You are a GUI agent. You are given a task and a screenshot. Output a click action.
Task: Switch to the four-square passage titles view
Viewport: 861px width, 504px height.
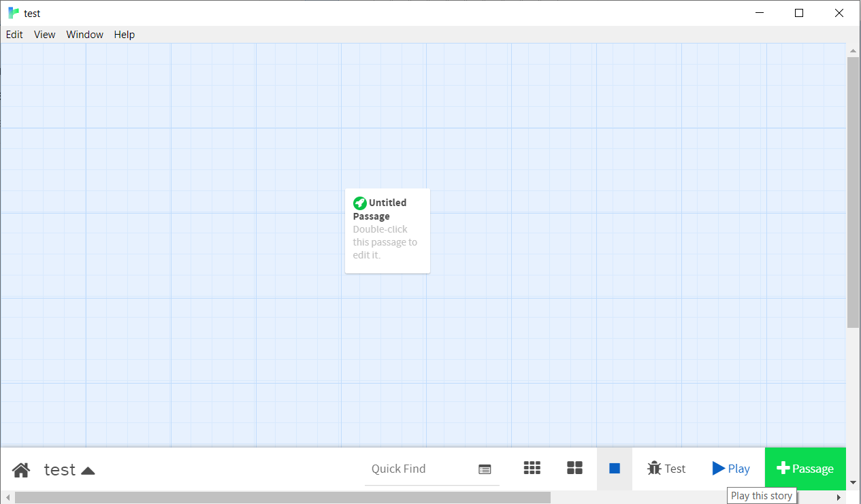(575, 468)
